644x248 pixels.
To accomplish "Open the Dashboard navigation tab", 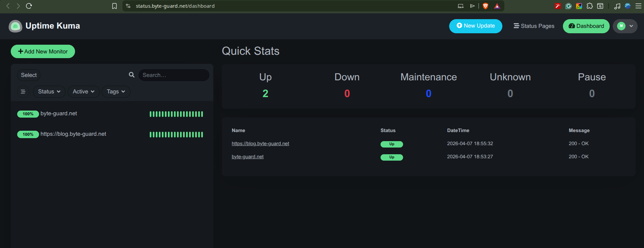I will pyautogui.click(x=586, y=26).
